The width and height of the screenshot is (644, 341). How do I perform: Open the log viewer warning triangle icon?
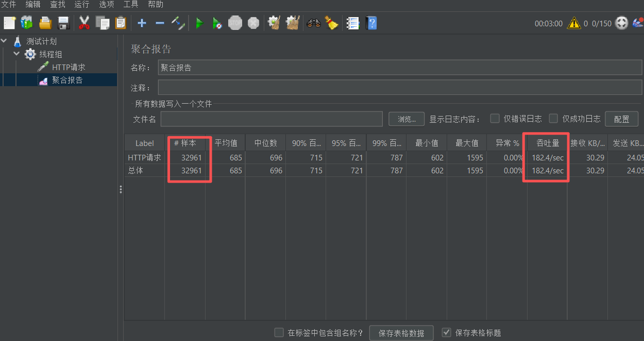coord(573,23)
